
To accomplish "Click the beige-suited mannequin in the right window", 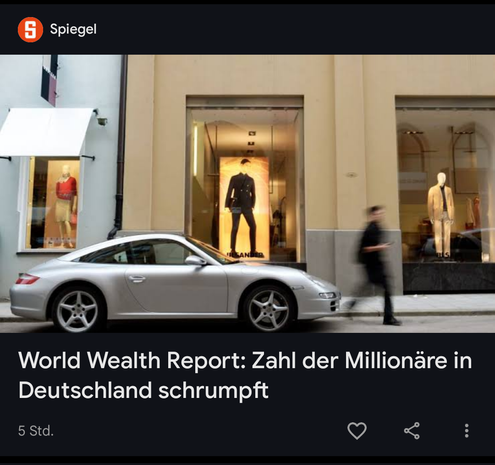I will tap(441, 213).
